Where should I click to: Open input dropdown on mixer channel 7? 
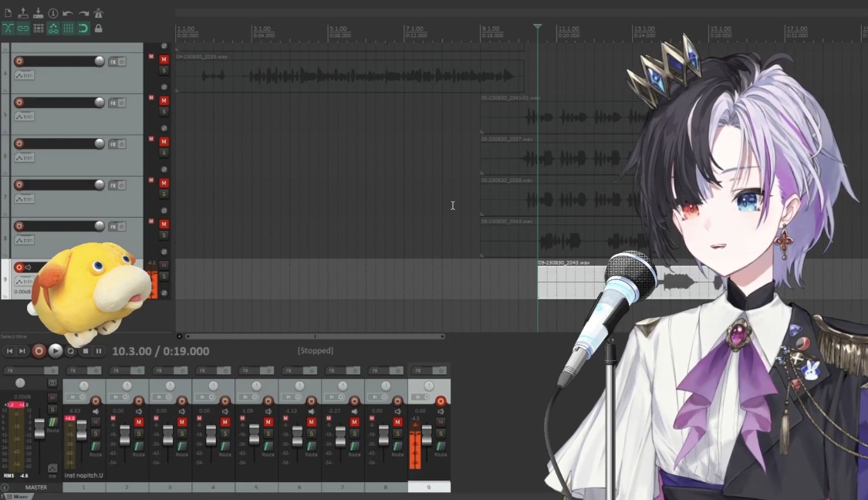pyautogui.click(x=336, y=397)
